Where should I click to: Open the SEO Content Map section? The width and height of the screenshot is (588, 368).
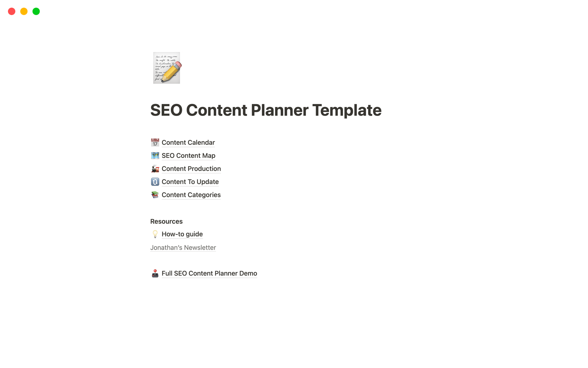click(x=188, y=155)
